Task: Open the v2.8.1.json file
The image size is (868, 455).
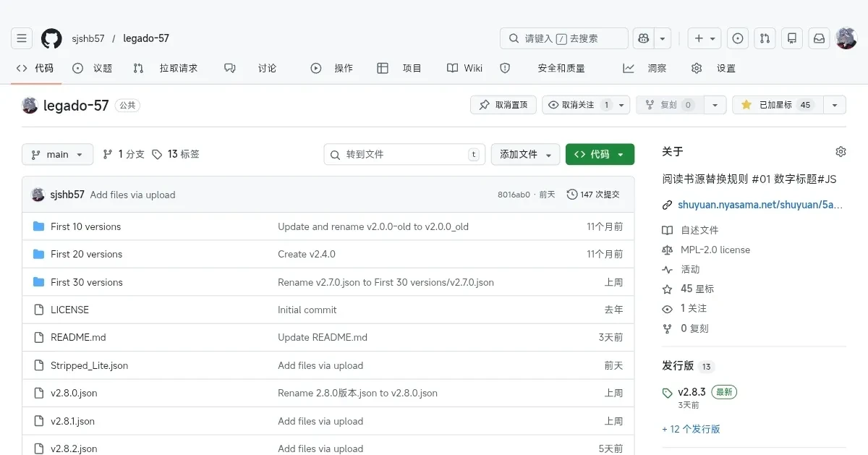Action: pos(72,421)
